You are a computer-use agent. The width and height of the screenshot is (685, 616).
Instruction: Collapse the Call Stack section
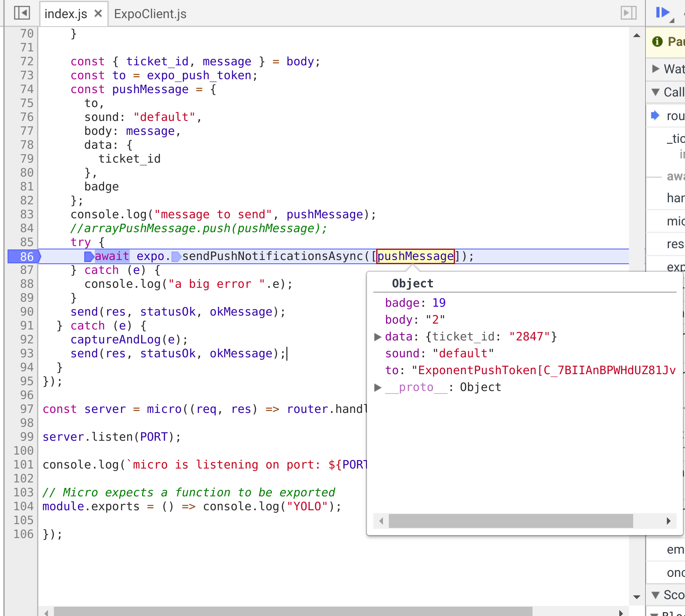pos(656,92)
